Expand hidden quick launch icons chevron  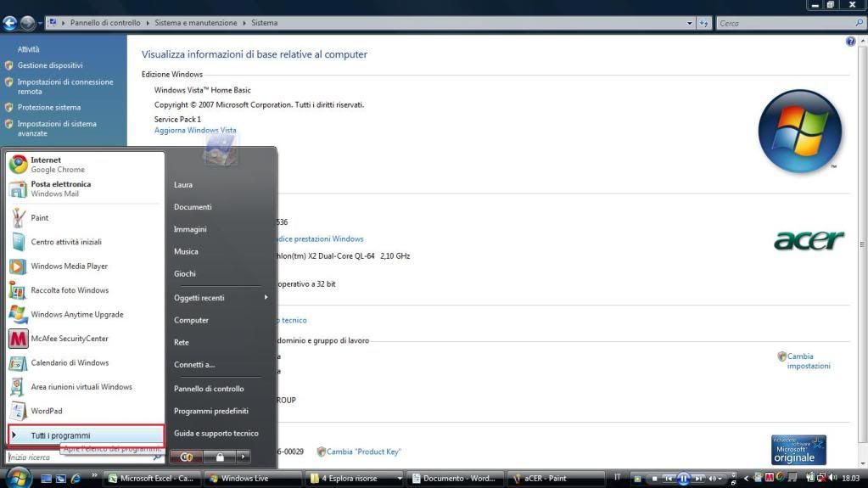(94, 474)
